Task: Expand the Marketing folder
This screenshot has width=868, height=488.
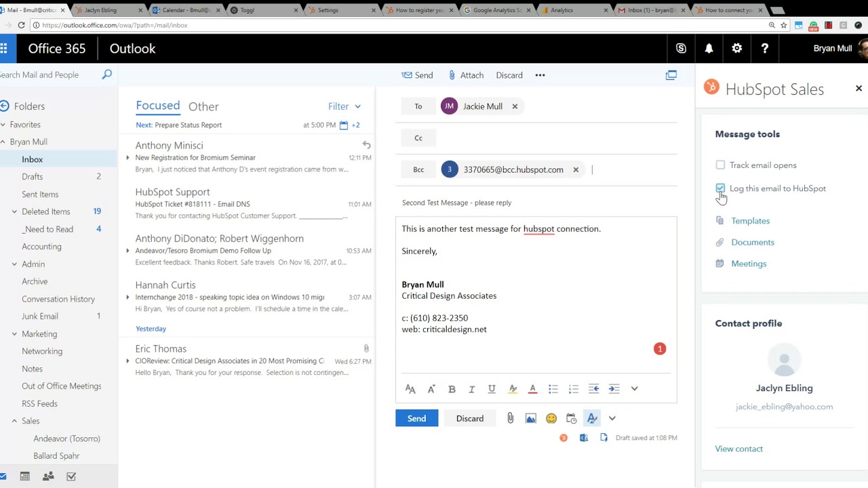Action: 14,334
